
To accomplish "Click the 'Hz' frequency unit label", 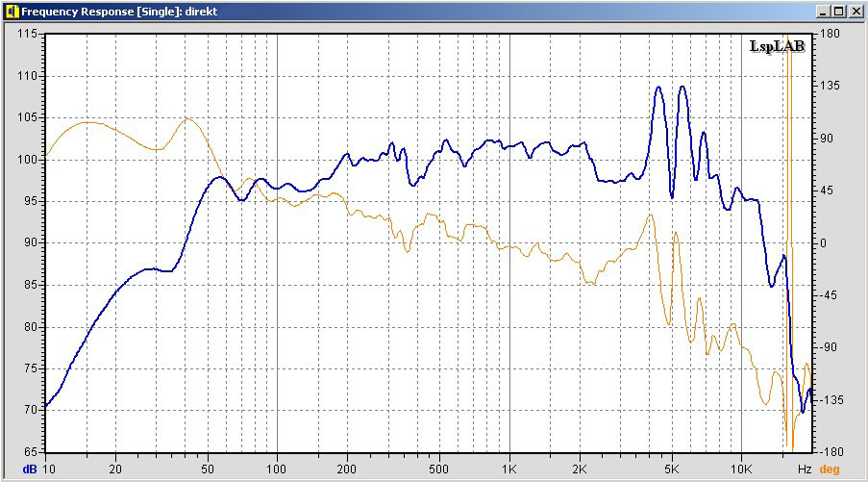I will point(805,469).
